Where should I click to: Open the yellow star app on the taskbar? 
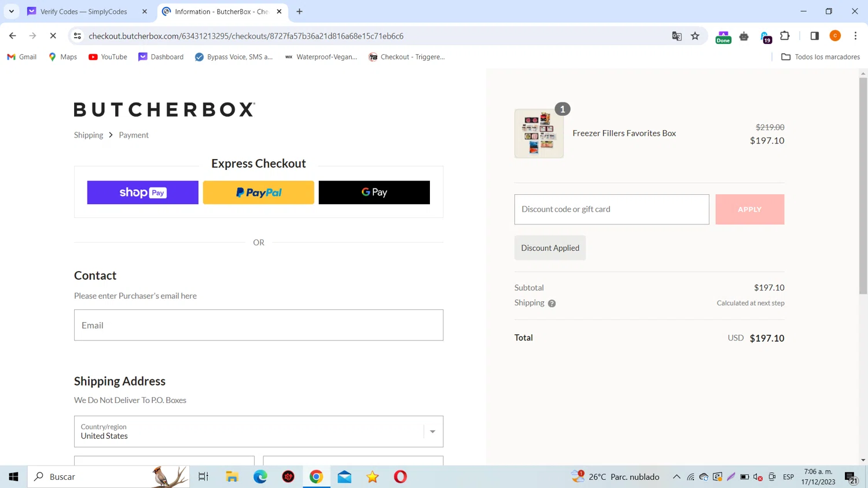(373, 476)
